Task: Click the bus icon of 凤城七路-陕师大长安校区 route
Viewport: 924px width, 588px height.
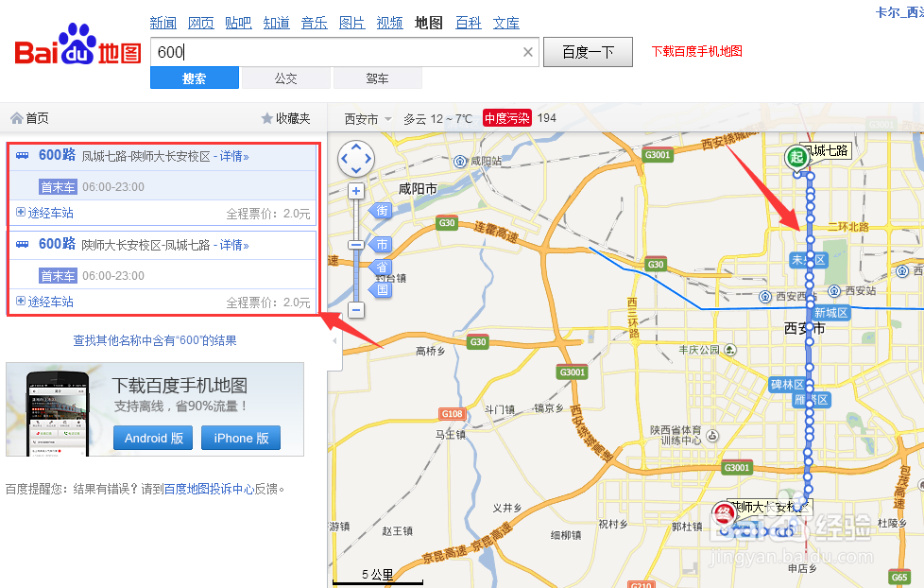Action: pyautogui.click(x=23, y=155)
